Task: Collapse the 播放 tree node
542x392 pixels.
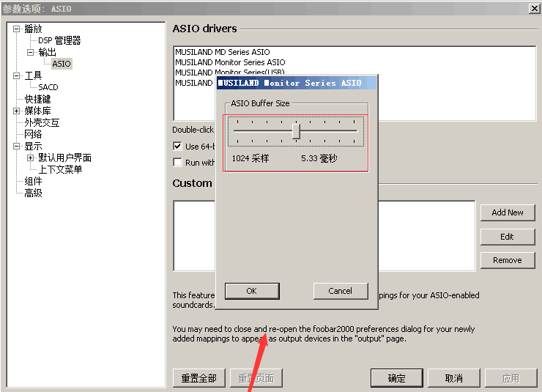Action: click(17, 29)
